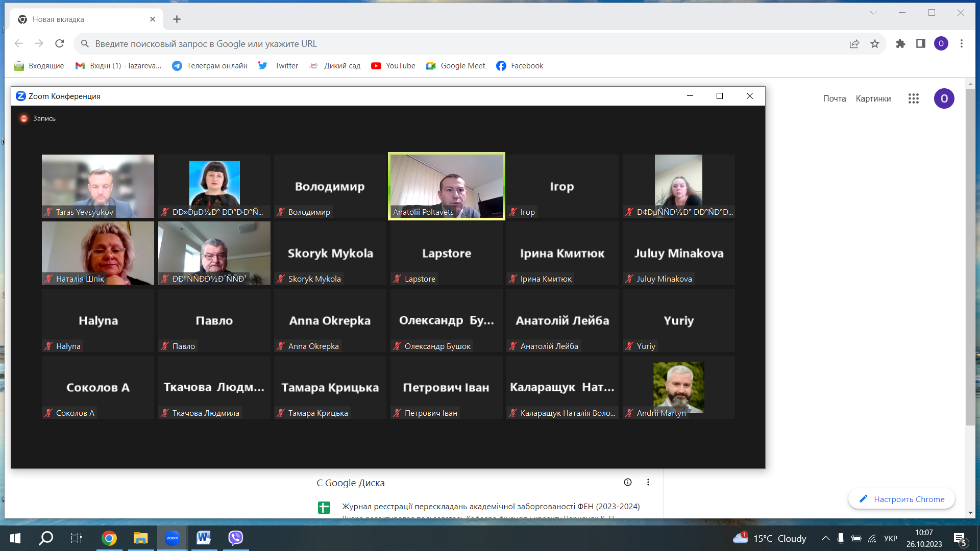Screen dimensions: 980x551
Task: Close the Новая вкладка tab
Action: point(153,19)
